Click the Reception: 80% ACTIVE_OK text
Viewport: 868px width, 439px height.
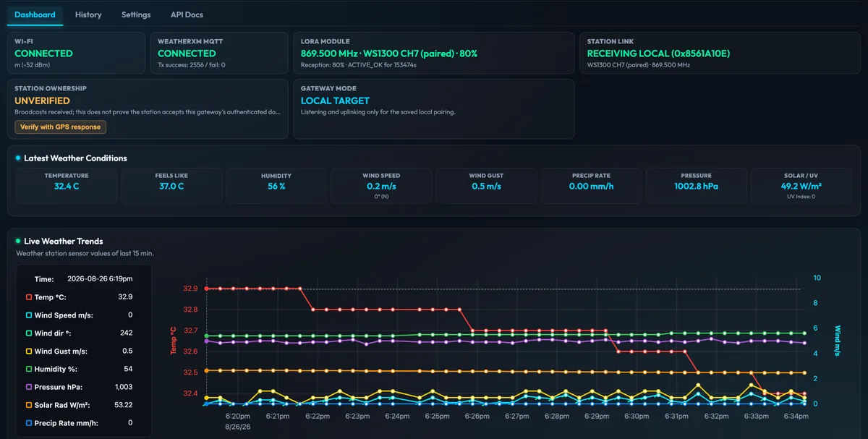coord(359,65)
